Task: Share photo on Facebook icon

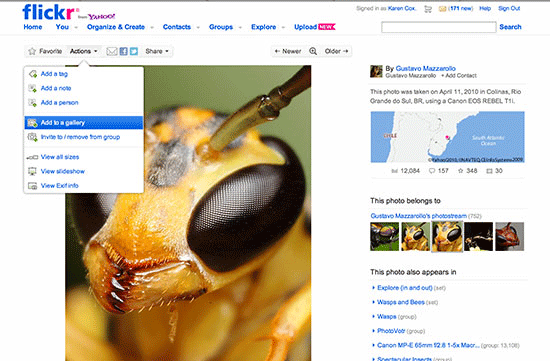Action: point(123,51)
